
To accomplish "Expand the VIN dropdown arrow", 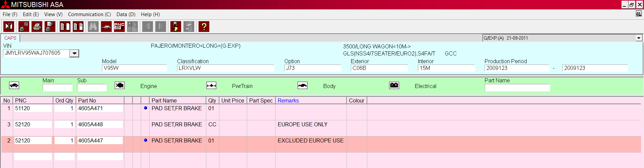I will pyautogui.click(x=74, y=53).
